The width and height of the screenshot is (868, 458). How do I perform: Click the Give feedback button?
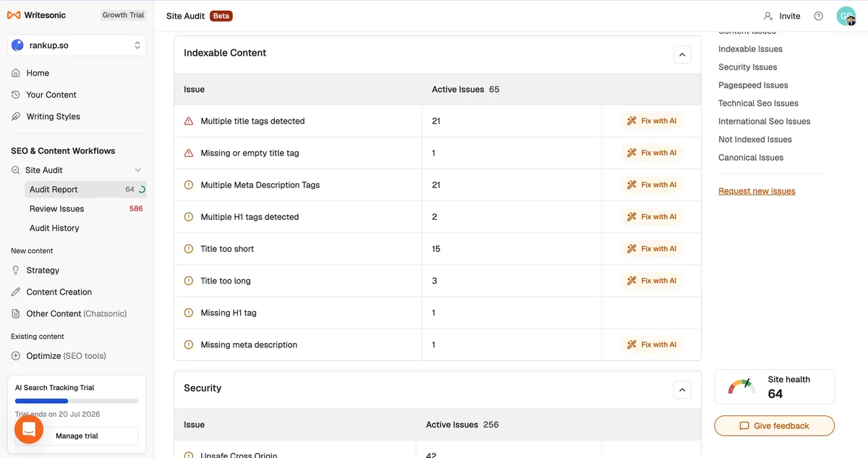point(774,425)
